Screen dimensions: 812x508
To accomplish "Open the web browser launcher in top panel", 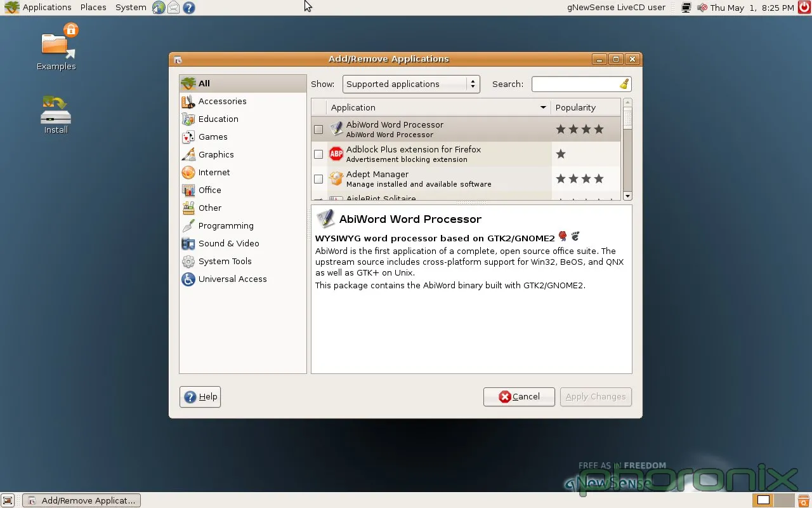I will [x=159, y=8].
